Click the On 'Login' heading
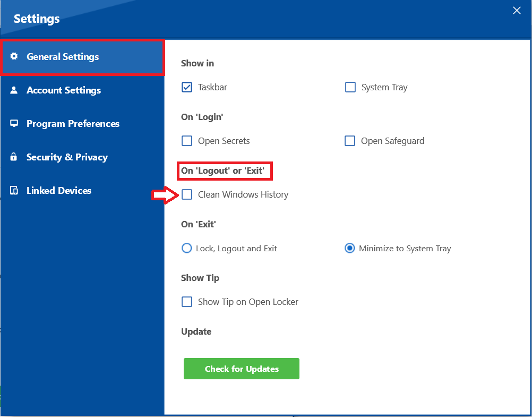The height and width of the screenshot is (417, 532). [202, 117]
